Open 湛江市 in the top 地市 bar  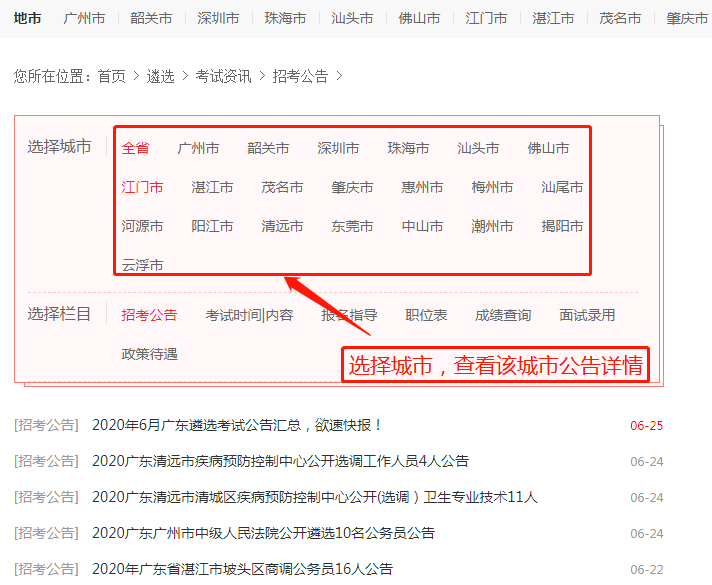[553, 18]
